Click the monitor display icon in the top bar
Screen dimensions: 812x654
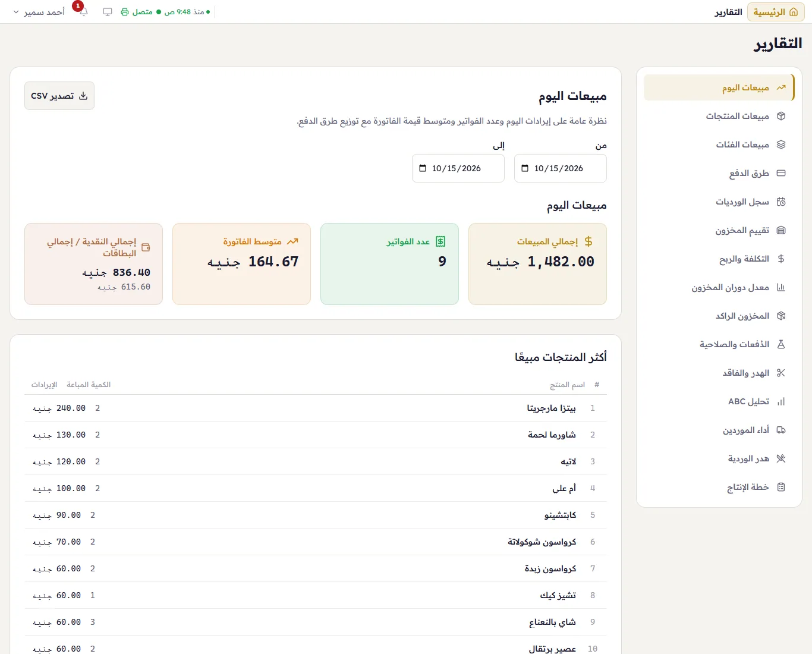[x=108, y=12]
